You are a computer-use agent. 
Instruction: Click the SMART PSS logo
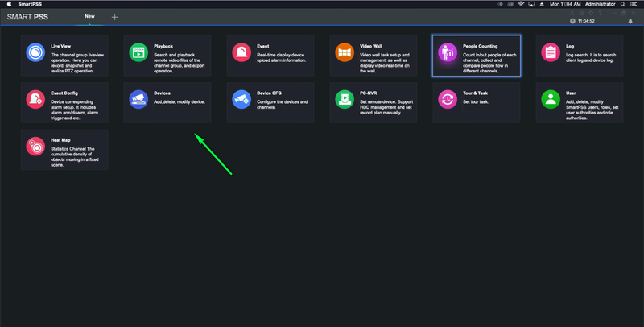click(27, 17)
